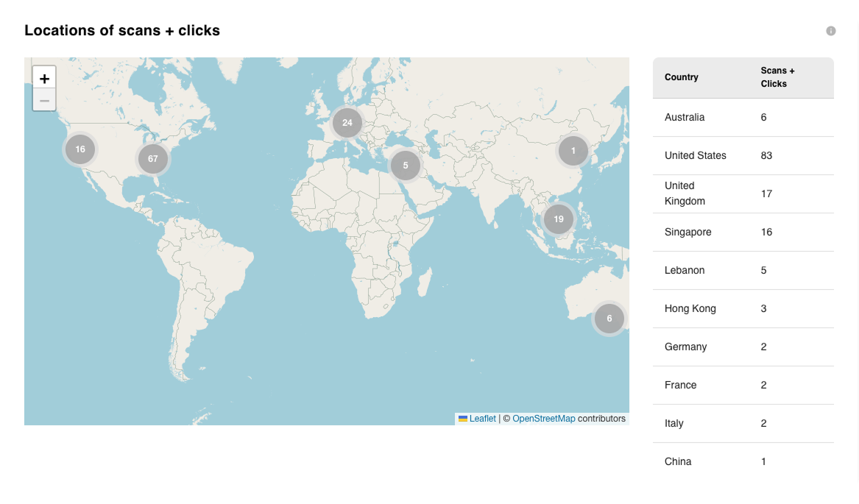Click the 16 cluster marker on US west
859x504 pixels.
pos(80,149)
